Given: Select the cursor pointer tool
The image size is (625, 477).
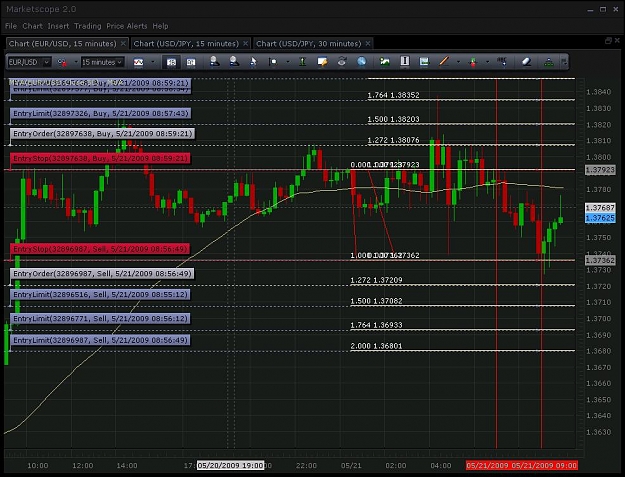Looking at the screenshot, I should [253, 62].
